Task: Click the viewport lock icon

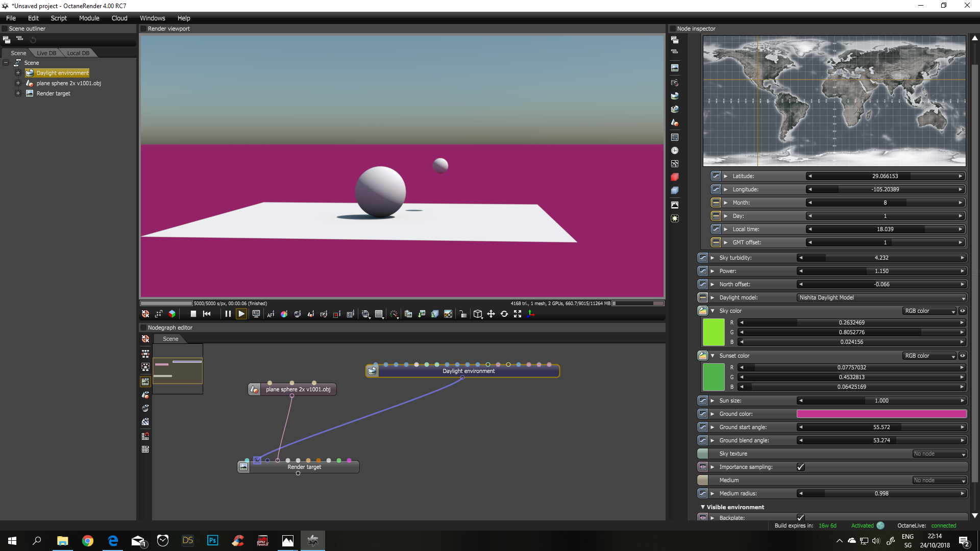Action: click(462, 314)
